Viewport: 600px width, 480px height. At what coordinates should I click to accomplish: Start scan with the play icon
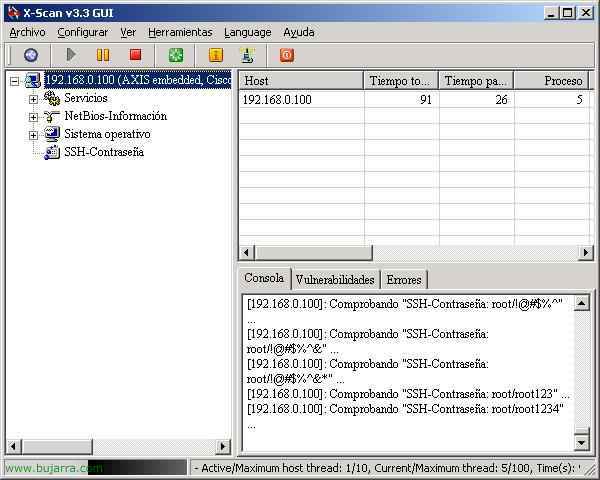pos(71,55)
